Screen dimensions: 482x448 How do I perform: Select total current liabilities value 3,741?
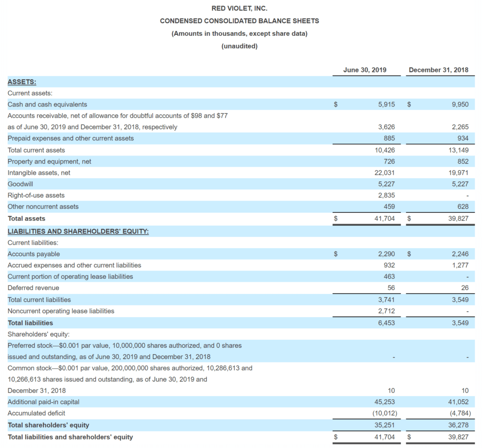pos(386,300)
